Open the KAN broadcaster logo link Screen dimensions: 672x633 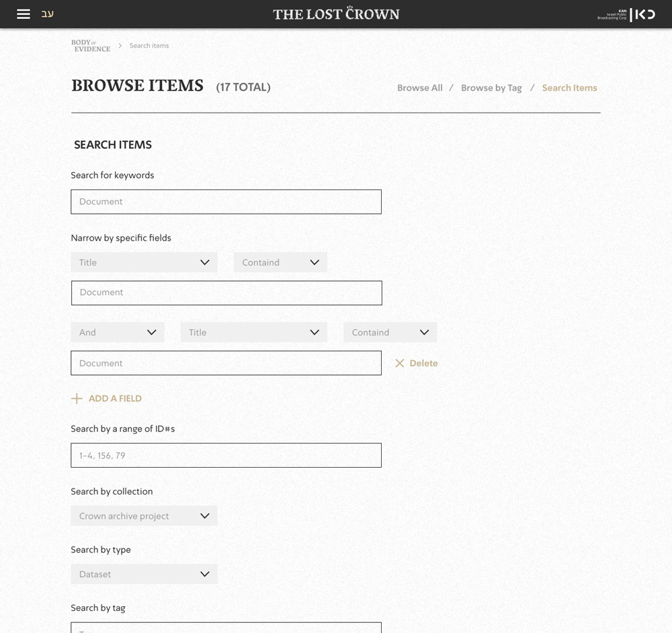626,14
